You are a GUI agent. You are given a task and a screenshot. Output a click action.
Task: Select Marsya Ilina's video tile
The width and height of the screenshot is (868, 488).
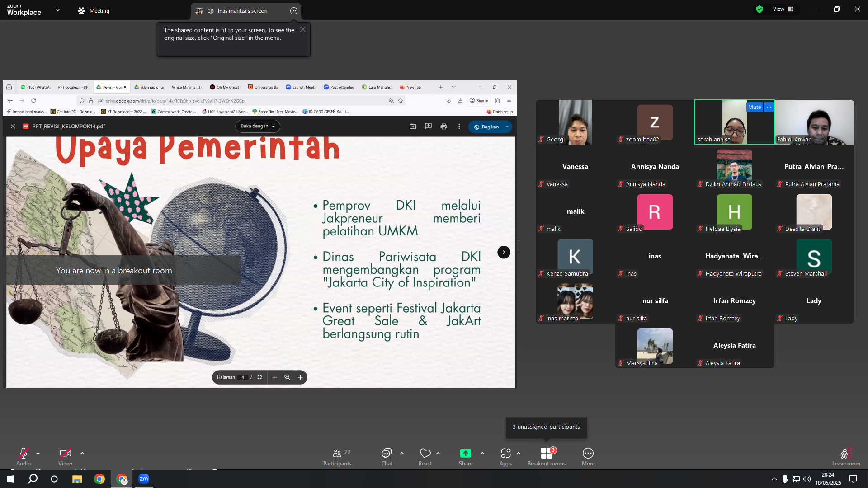click(655, 346)
